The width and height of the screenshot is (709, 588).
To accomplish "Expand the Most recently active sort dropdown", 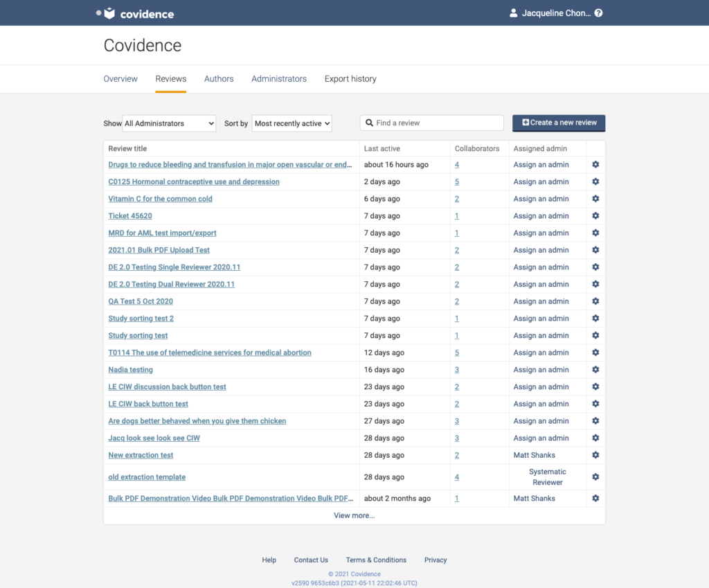I will pyautogui.click(x=292, y=123).
